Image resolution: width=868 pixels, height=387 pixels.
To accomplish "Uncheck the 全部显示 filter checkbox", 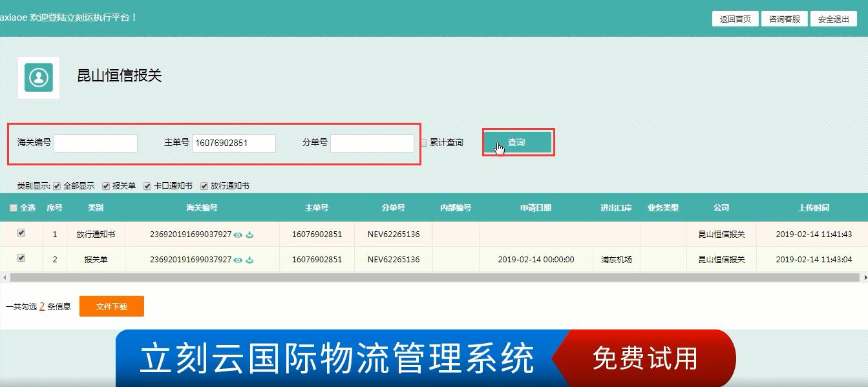I will click(x=57, y=186).
